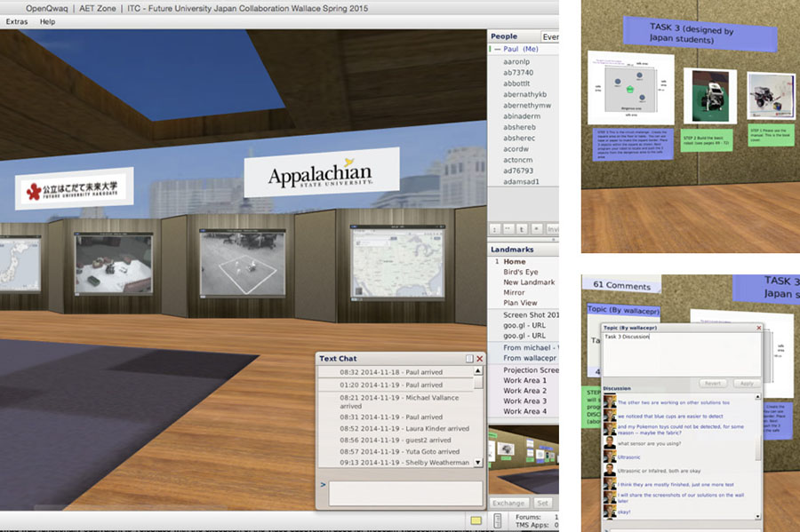The height and width of the screenshot is (532, 800).
Task: Jump to the Bird's Eye landmark
Action: (520, 272)
